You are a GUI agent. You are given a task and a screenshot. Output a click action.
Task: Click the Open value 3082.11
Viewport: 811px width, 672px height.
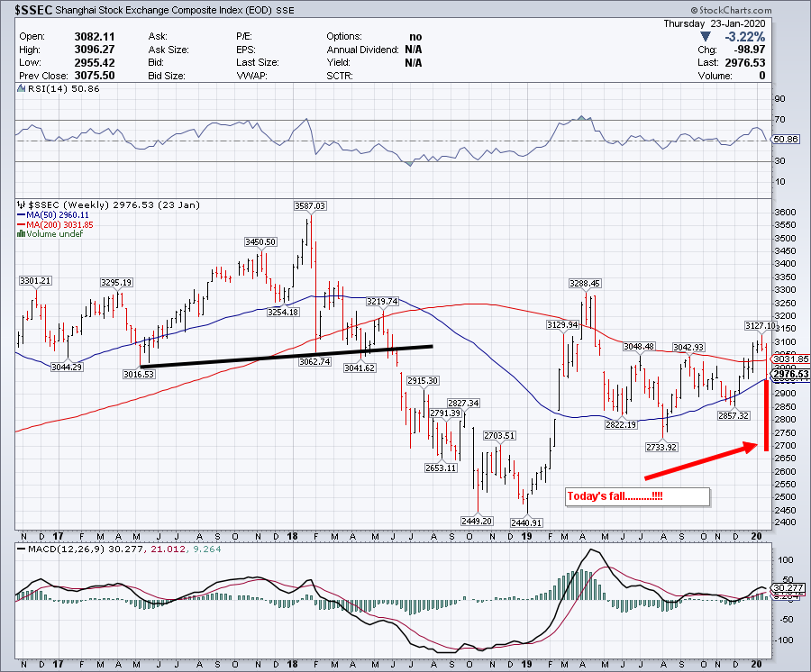pyautogui.click(x=95, y=37)
